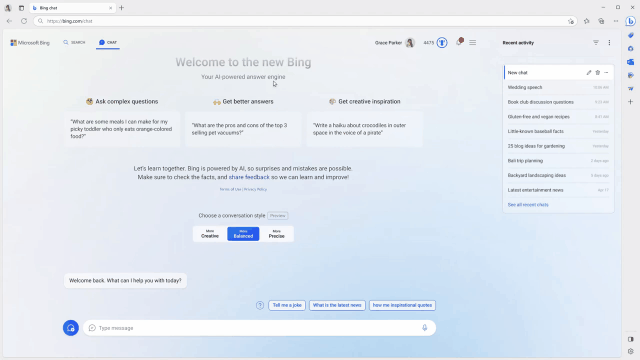The image size is (640, 360).
Task: Open the Collections toolbar icon
Action: [x=601, y=21]
